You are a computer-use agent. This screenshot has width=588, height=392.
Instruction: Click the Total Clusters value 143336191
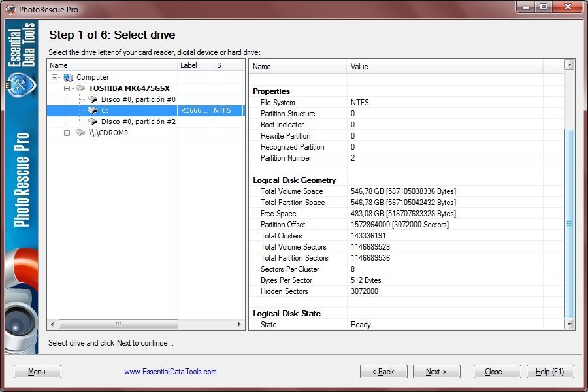click(368, 236)
